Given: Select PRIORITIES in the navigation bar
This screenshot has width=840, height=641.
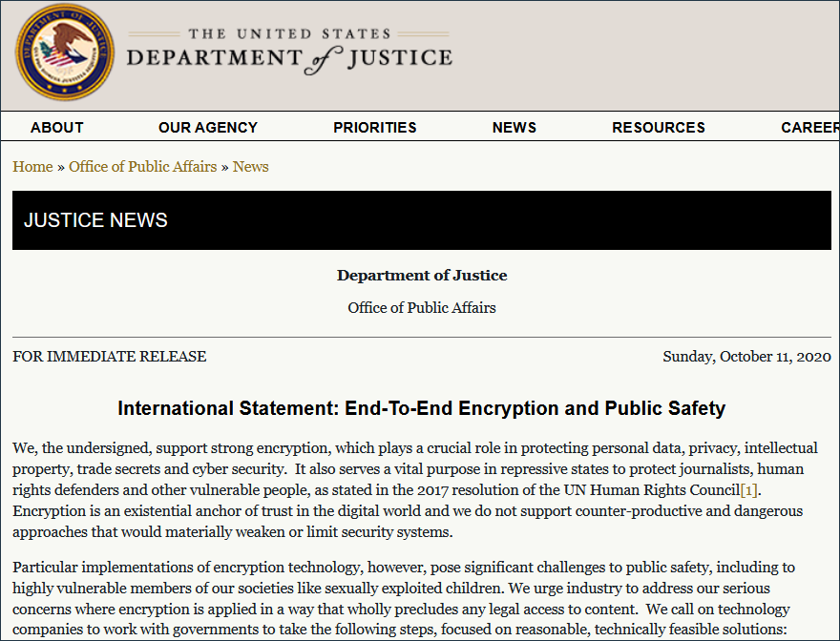Looking at the screenshot, I should pyautogui.click(x=375, y=127).
